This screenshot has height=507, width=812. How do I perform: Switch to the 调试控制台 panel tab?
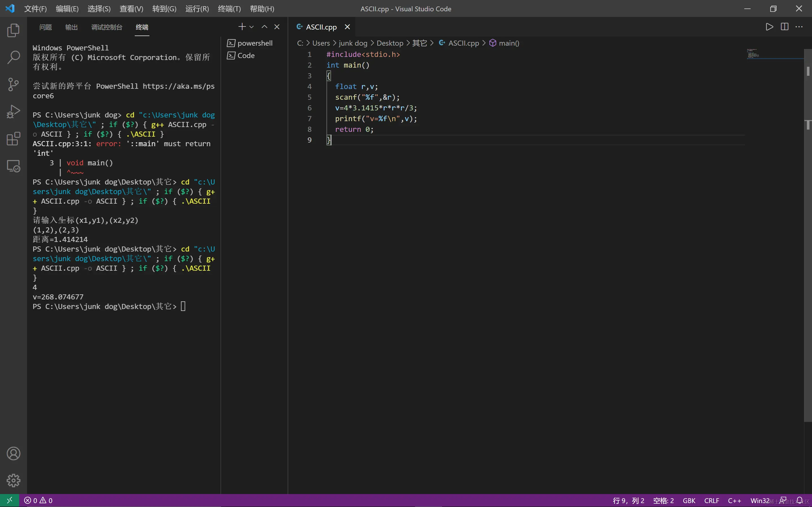click(107, 27)
